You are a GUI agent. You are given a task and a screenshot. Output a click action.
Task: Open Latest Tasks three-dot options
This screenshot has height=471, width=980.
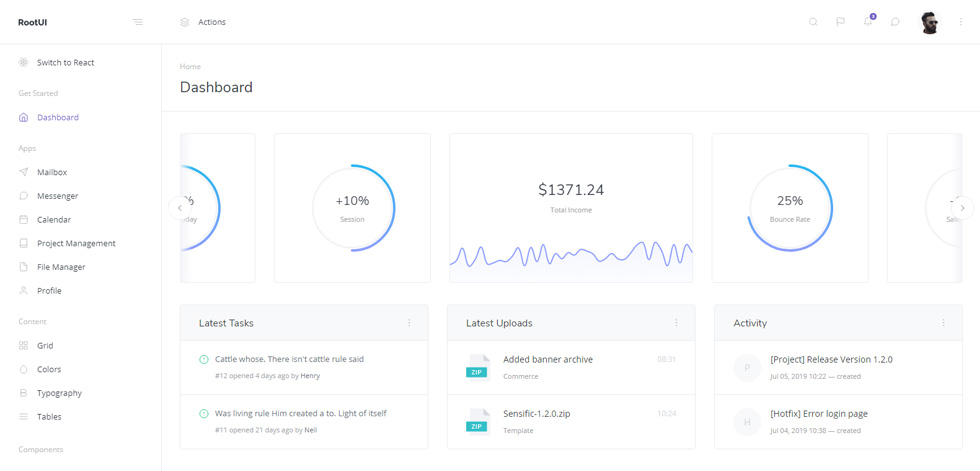click(x=409, y=323)
